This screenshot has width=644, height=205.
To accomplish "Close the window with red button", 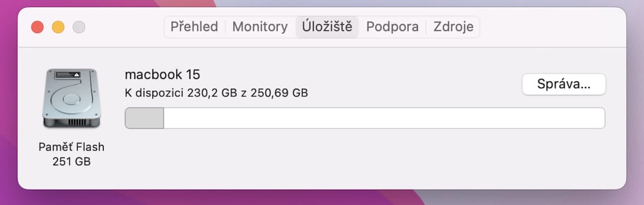I will pyautogui.click(x=38, y=27).
